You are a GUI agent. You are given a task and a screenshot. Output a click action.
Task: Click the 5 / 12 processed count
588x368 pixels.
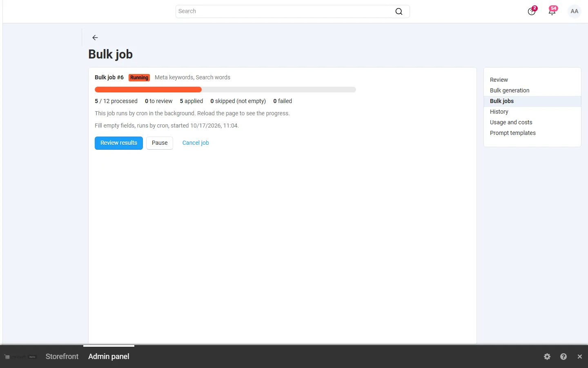[116, 101]
